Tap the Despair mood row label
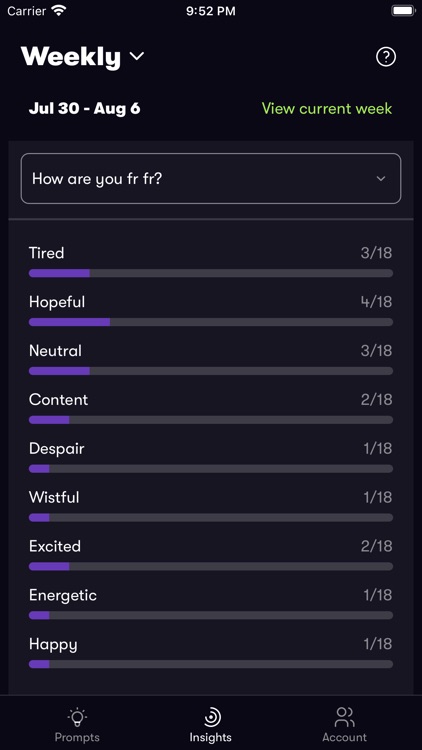Viewport: 422px width, 750px height. point(56,449)
